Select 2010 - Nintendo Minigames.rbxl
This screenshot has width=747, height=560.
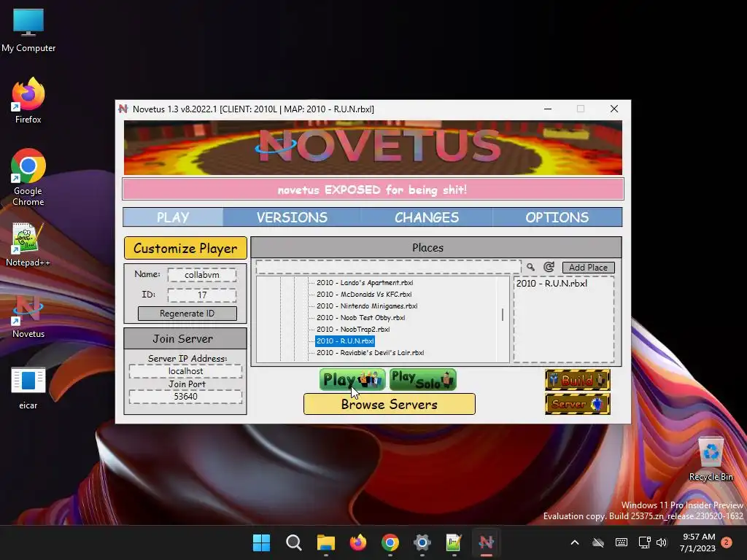coord(367,306)
